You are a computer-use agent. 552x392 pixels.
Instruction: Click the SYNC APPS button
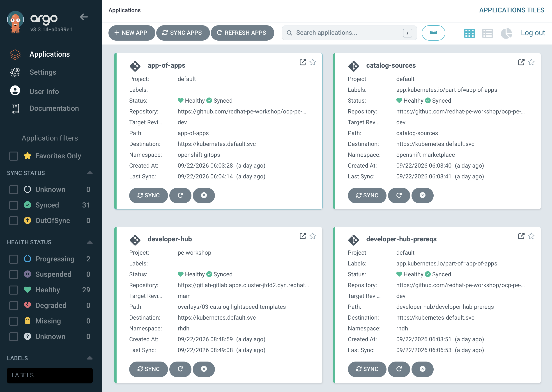coord(183,33)
